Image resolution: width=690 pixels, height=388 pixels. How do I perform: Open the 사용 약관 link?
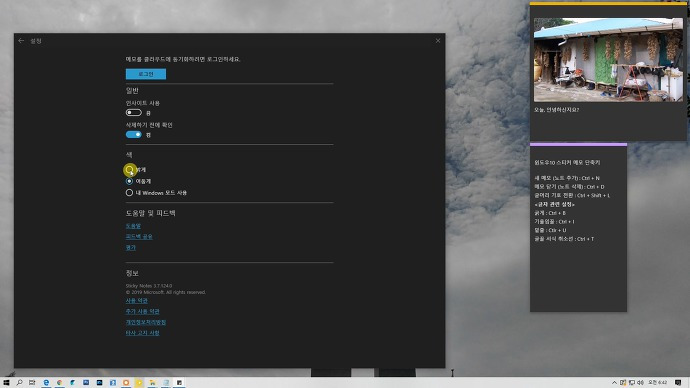pyautogui.click(x=136, y=301)
